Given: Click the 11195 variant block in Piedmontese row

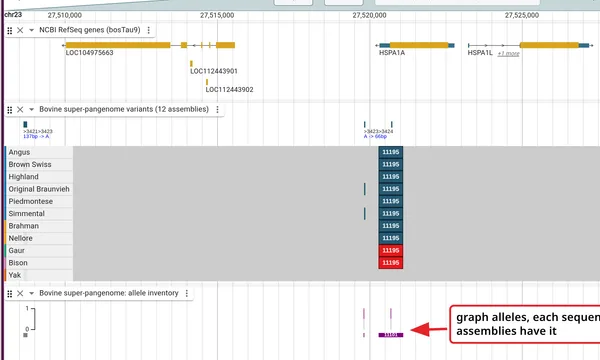Looking at the screenshot, I should (391, 201).
